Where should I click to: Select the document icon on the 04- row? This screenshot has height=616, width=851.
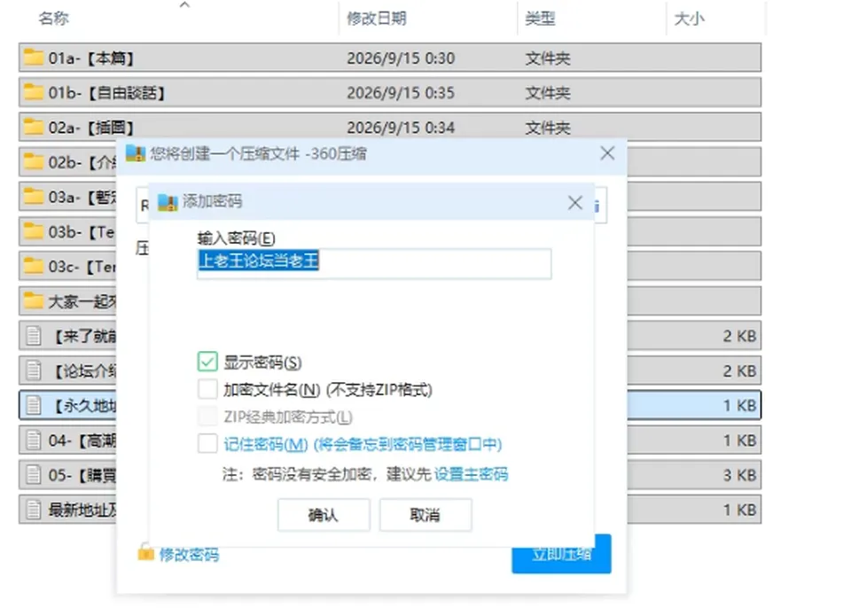click(x=34, y=441)
